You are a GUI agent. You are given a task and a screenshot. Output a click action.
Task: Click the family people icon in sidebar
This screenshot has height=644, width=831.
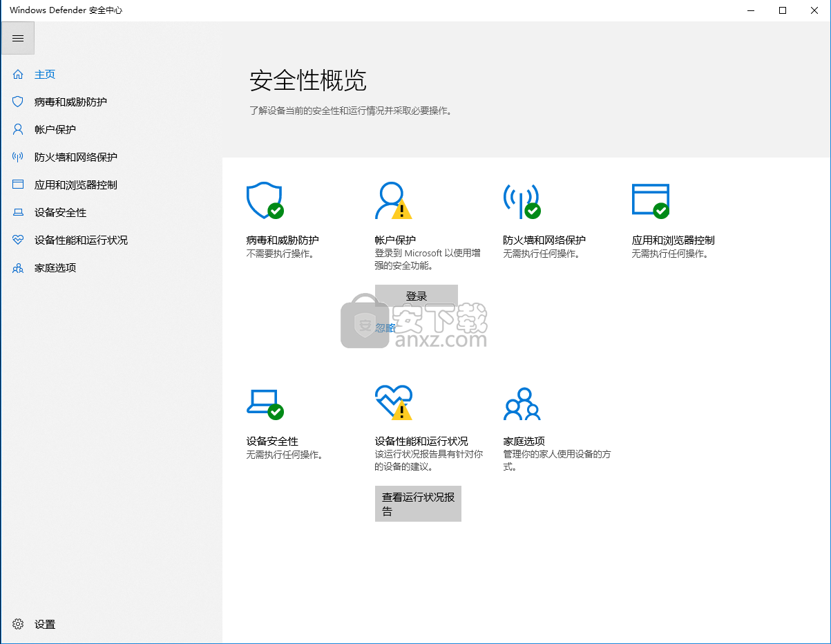18,267
